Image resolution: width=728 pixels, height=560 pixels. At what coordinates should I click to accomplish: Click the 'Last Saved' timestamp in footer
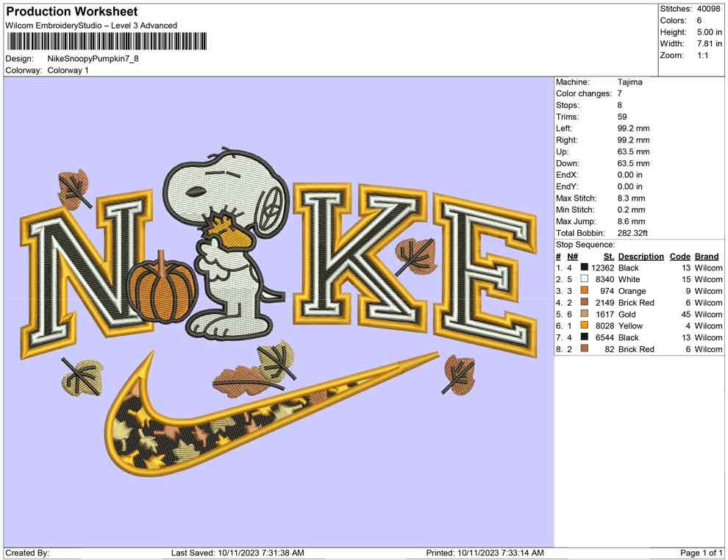238,553
